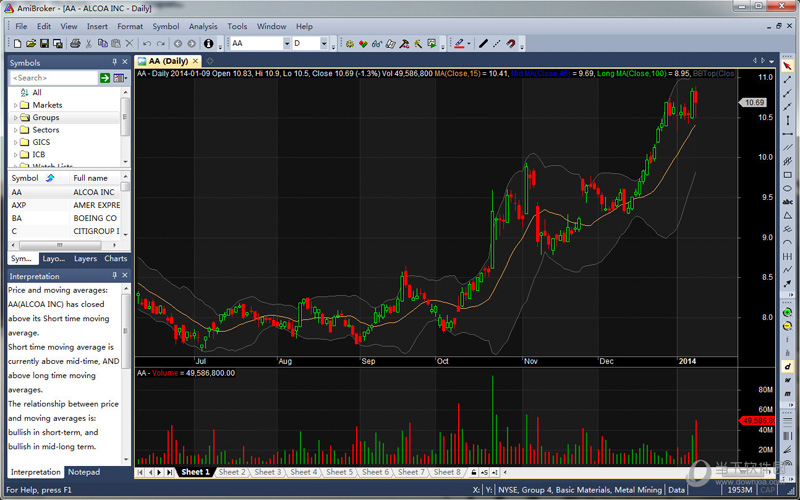Image resolution: width=800 pixels, height=500 pixels.
Task: Toggle auto-hide pin on Symbols panel
Action: tap(114, 62)
